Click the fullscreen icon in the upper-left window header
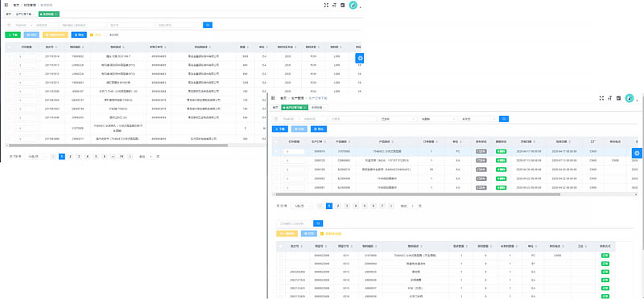Viewport: 644px width, 299px height. tap(326, 6)
